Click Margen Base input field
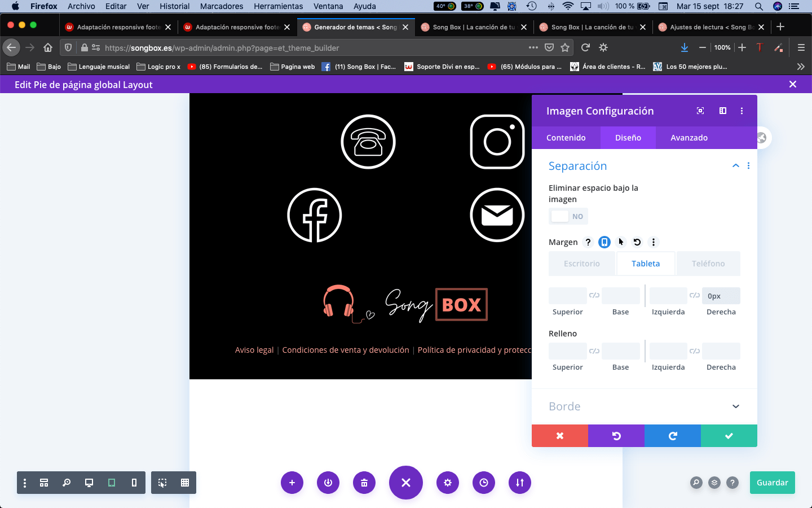 point(621,296)
